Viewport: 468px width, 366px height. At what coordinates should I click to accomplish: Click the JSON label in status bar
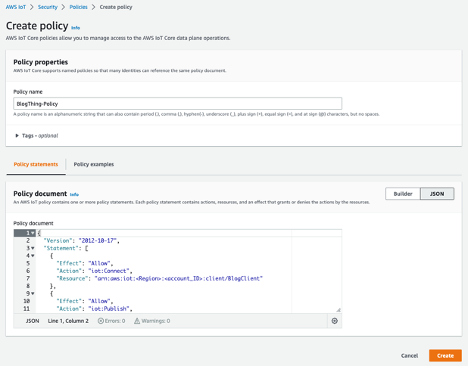click(x=33, y=321)
